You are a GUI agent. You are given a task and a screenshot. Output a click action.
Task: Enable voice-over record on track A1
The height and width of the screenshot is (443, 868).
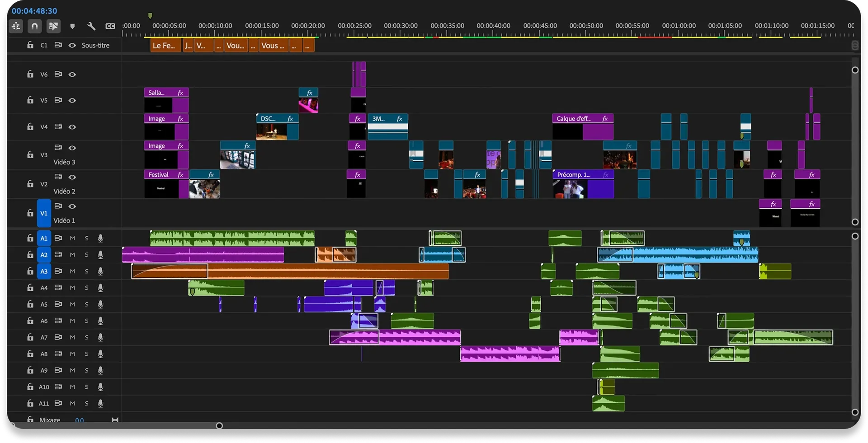100,238
